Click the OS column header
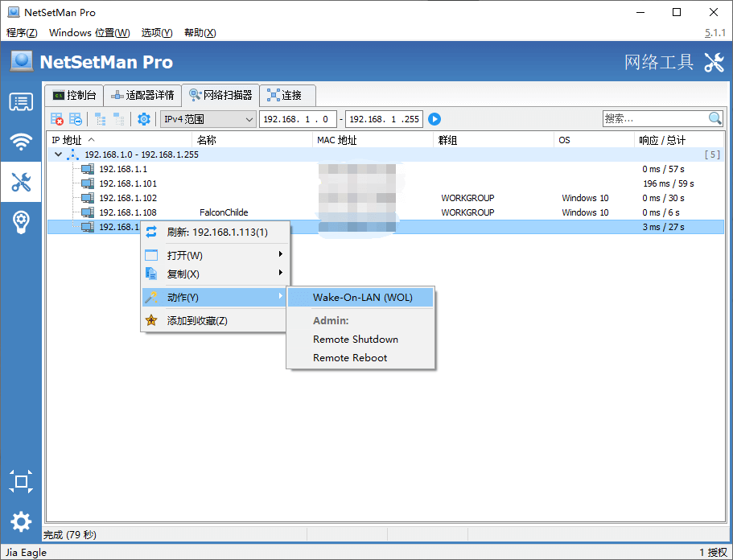The image size is (733, 560). click(594, 140)
